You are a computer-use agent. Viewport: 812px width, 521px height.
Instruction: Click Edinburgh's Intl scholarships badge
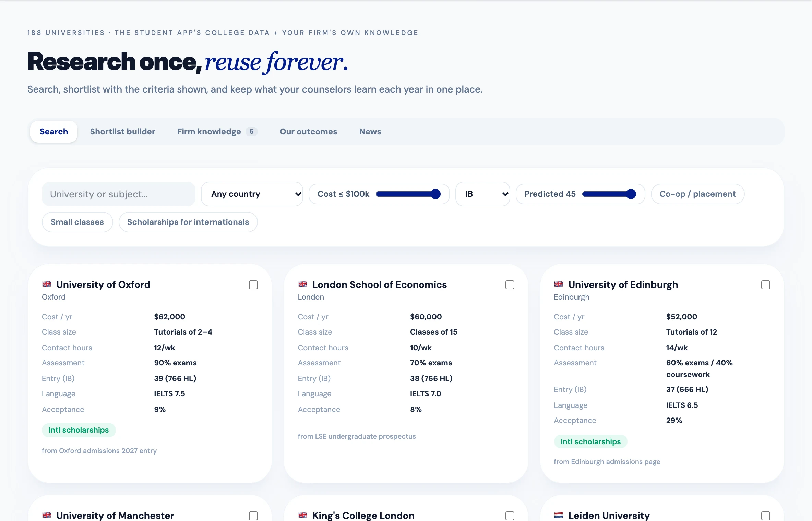tap(590, 441)
